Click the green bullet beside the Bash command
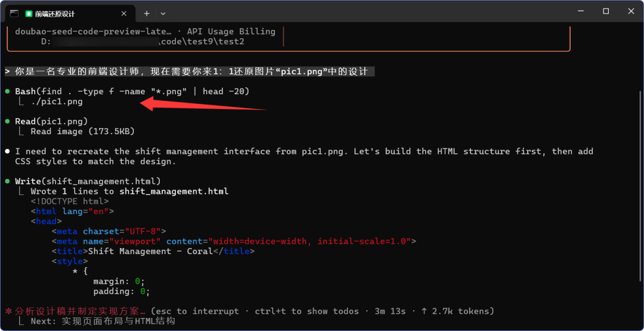The width and height of the screenshot is (644, 331). pyautogui.click(x=8, y=91)
